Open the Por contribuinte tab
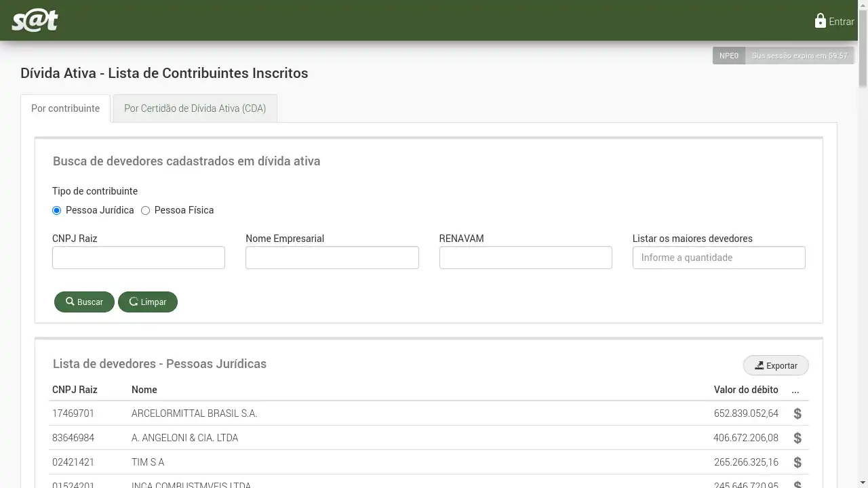Image resolution: width=868 pixels, height=488 pixels. 64,108
